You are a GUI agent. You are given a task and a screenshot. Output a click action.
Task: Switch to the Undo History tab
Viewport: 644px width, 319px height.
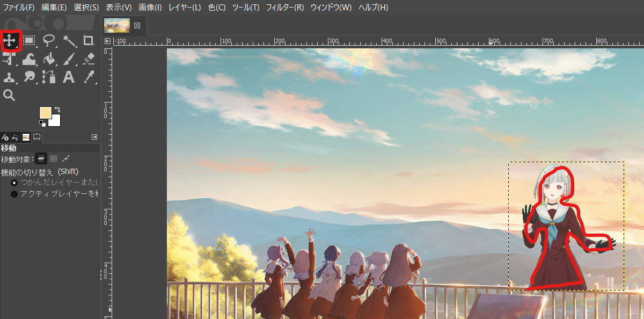15,137
